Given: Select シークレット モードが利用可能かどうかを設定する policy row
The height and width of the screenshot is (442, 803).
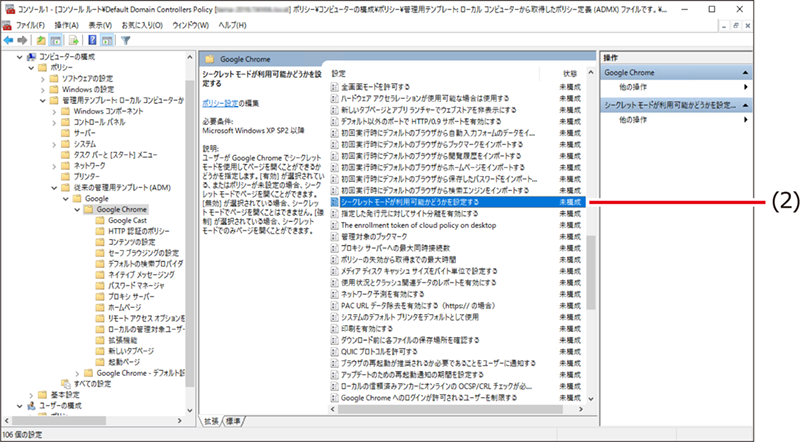Looking at the screenshot, I should pos(457,202).
